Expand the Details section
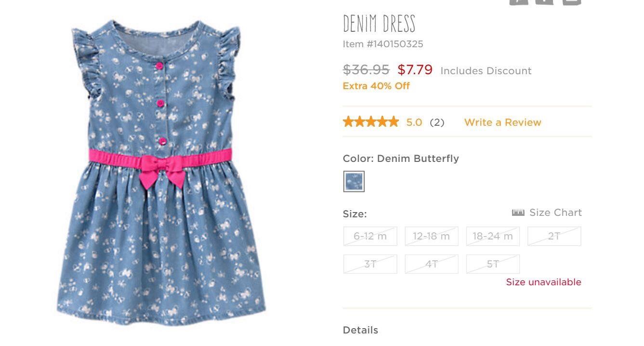This screenshot has height=346, width=644. (x=360, y=330)
